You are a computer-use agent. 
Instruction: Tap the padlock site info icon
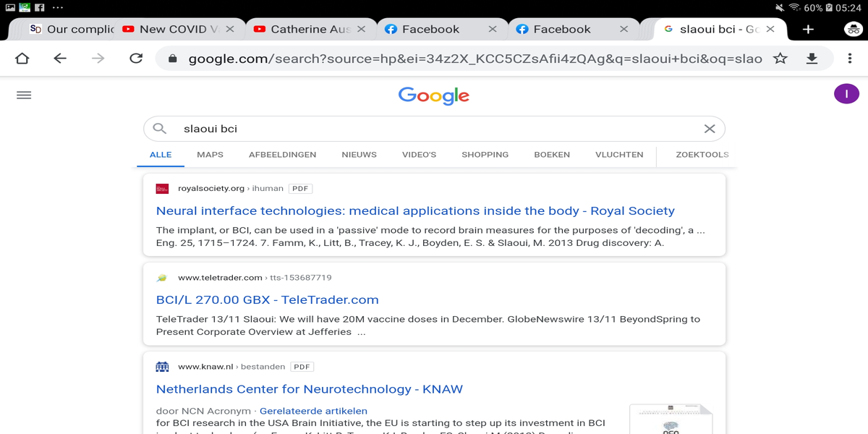pyautogui.click(x=172, y=59)
